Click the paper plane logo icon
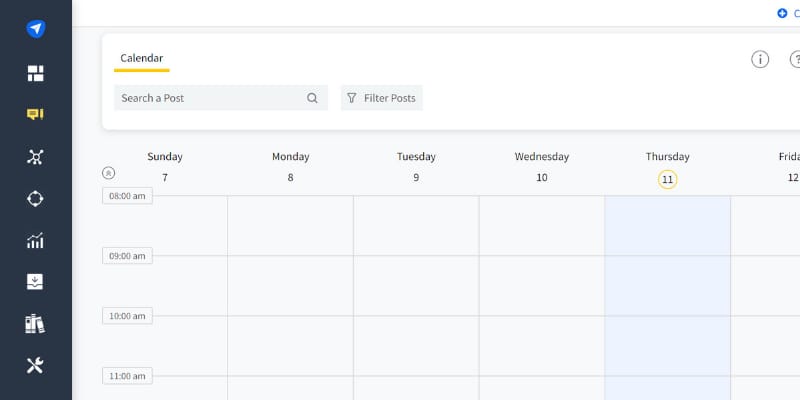 [35, 29]
